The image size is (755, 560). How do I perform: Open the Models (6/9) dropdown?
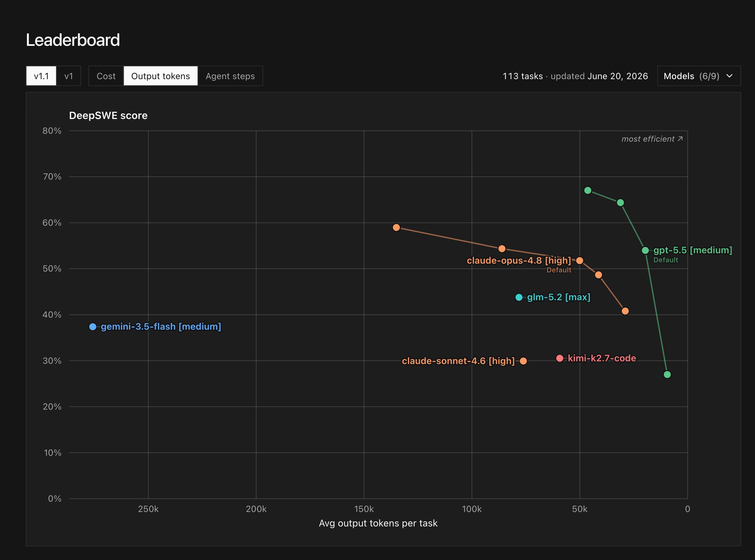(x=699, y=76)
